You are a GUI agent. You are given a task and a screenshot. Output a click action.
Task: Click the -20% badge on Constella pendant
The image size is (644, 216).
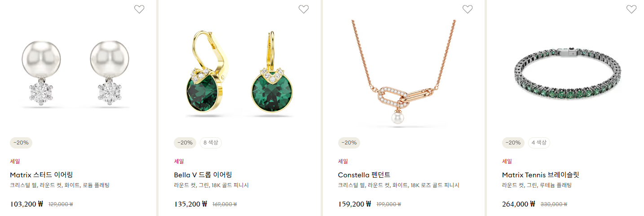tap(349, 143)
